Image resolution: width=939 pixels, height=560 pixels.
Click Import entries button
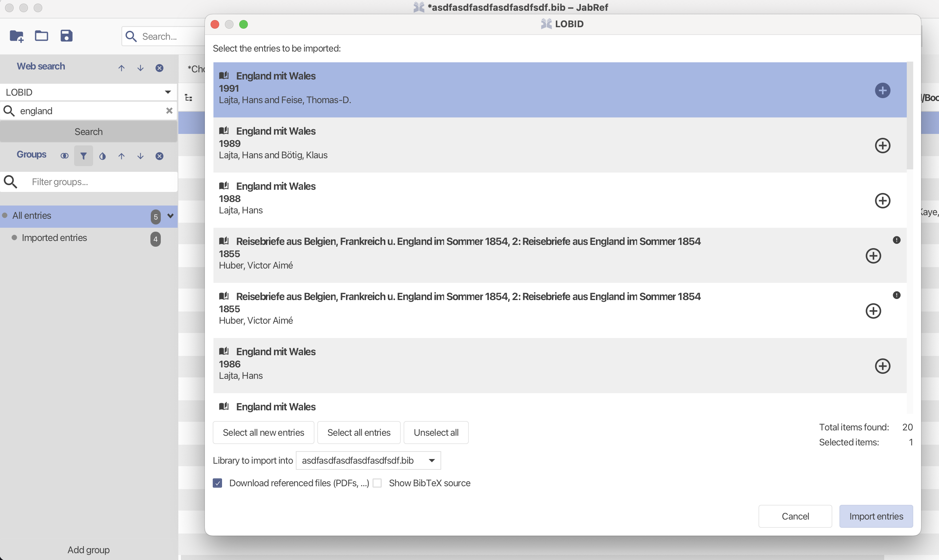(876, 516)
